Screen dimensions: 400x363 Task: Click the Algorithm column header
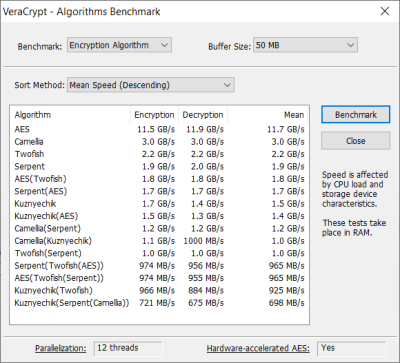point(70,115)
